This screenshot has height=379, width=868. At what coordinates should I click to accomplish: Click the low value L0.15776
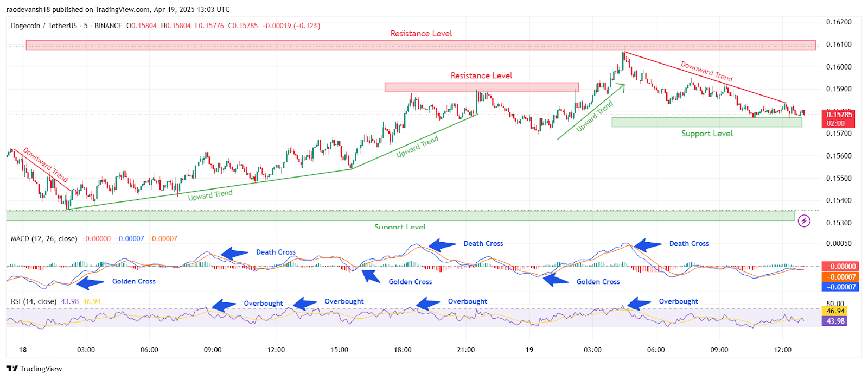point(209,26)
